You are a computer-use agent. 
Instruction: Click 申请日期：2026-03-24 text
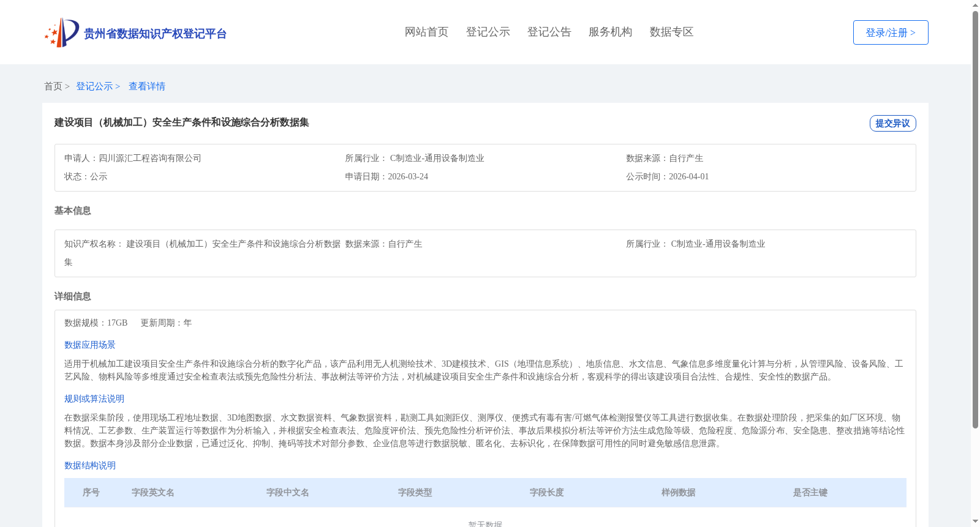(x=386, y=176)
